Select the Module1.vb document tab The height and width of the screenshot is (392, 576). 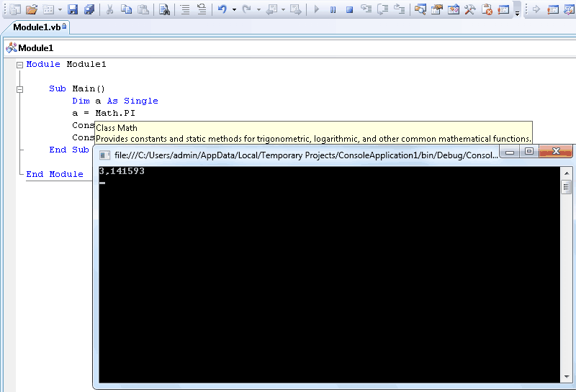(x=37, y=27)
